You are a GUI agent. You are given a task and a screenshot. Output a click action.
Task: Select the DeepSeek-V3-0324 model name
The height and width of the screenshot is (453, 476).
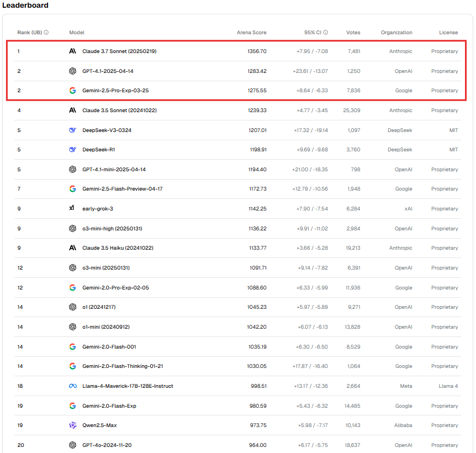point(107,130)
